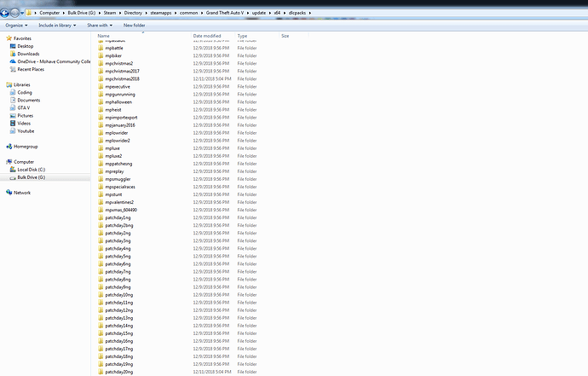Click the mpvalentines2 folder name
This screenshot has height=376, width=588.
tap(119, 202)
